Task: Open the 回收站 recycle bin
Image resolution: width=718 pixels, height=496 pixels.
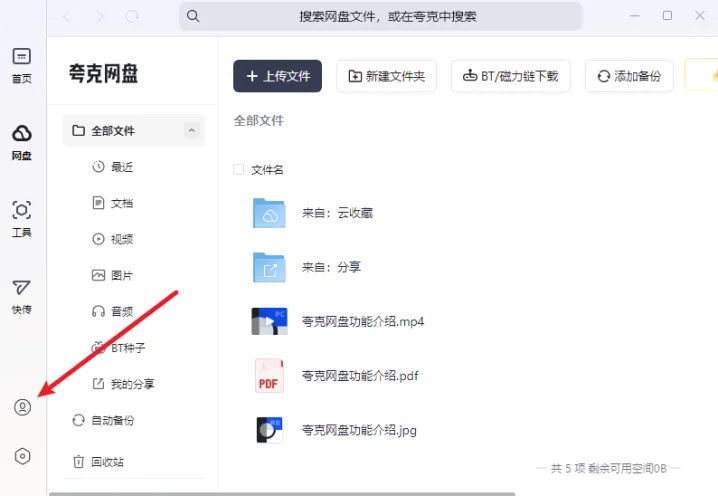Action: [98, 462]
